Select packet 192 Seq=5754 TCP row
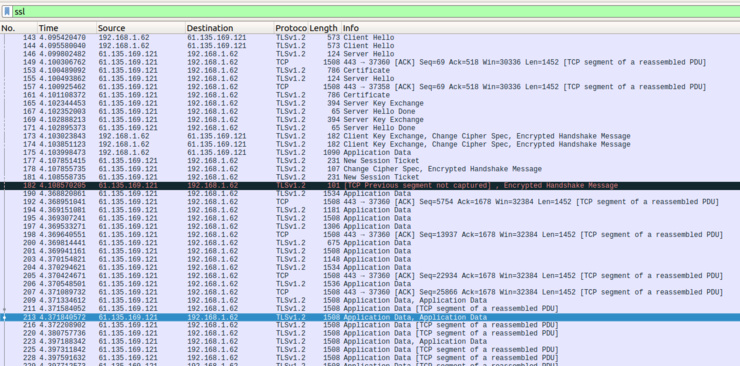740x366 pixels. tap(370, 202)
